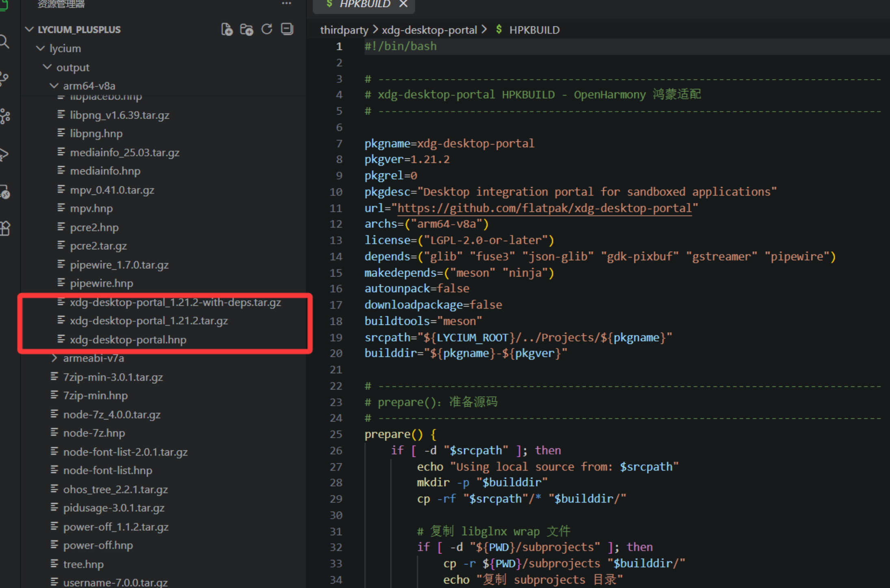Click thirdparty in the breadcrumb

344,30
